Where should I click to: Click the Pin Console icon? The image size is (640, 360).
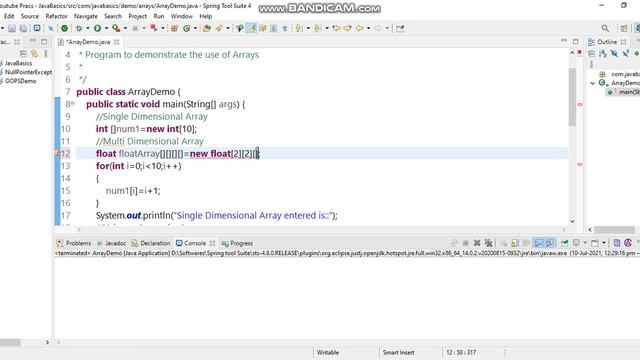(564, 243)
